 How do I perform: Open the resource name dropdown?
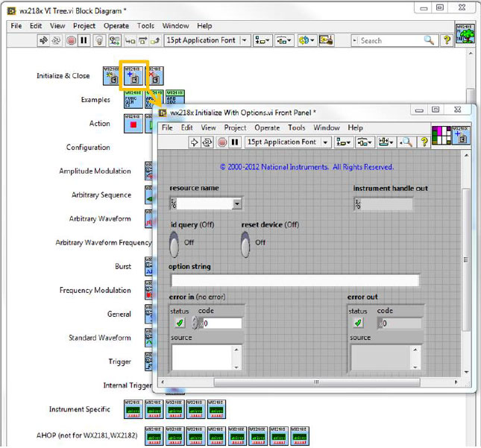(x=236, y=204)
